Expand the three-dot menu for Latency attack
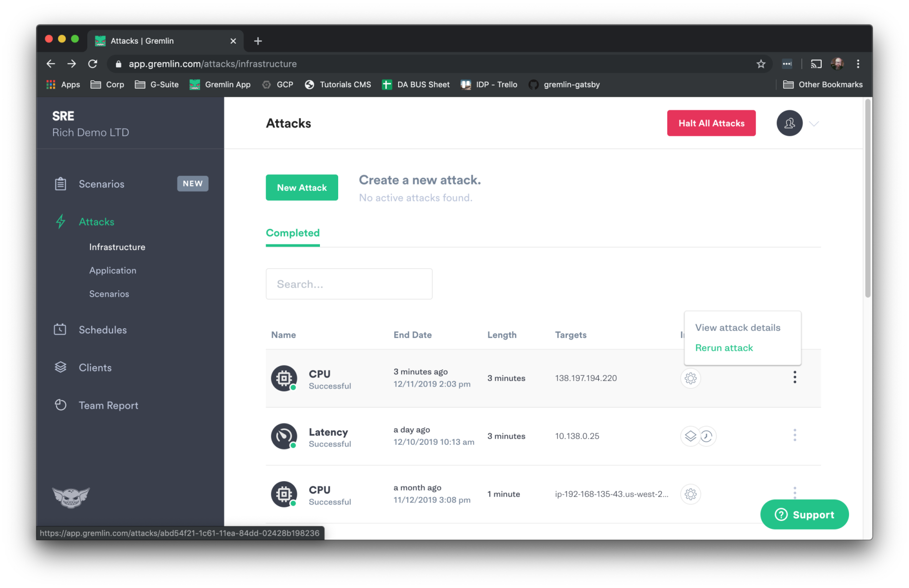The width and height of the screenshot is (909, 588). tap(794, 436)
